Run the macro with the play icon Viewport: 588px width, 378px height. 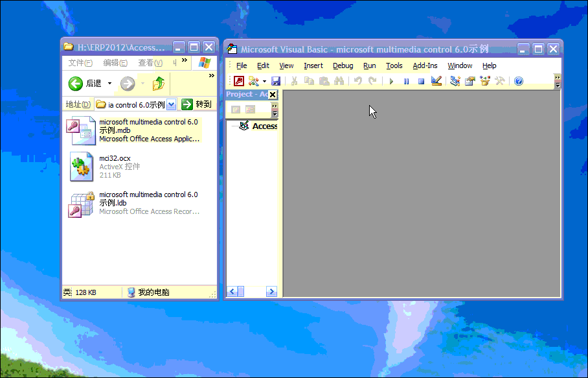391,81
